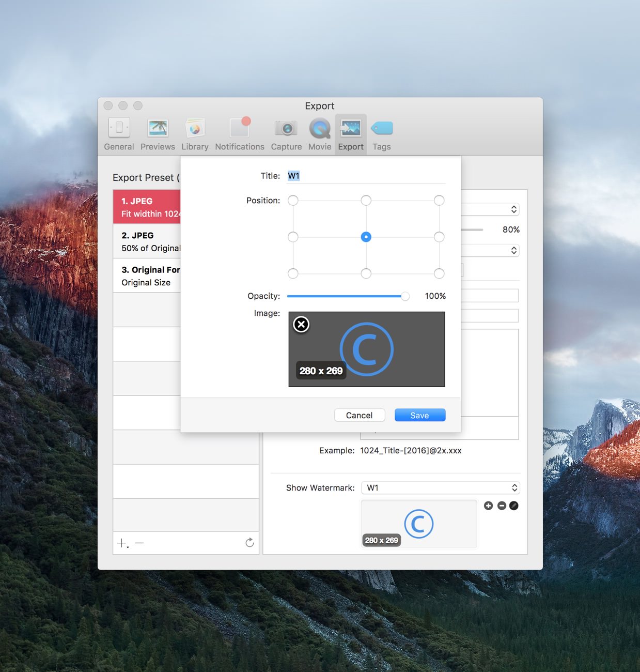Open the Library preferences pane
This screenshot has height=672, width=640.
point(195,134)
